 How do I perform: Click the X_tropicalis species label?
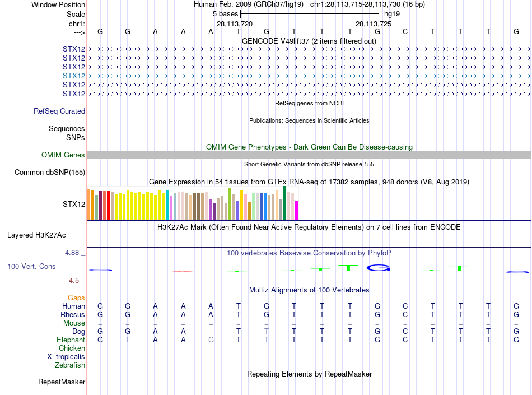66,357
